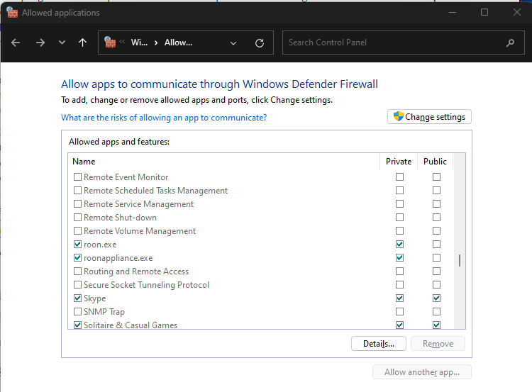
Task: Click the firewall icon in title bar
Action: click(x=12, y=13)
